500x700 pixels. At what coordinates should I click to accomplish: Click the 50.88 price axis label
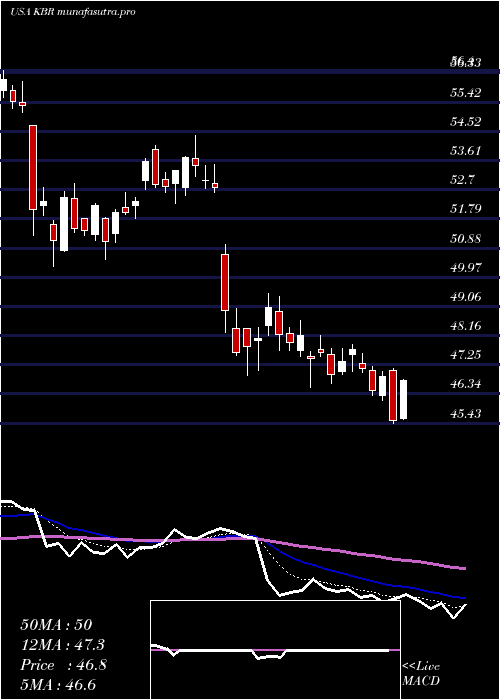point(465,238)
